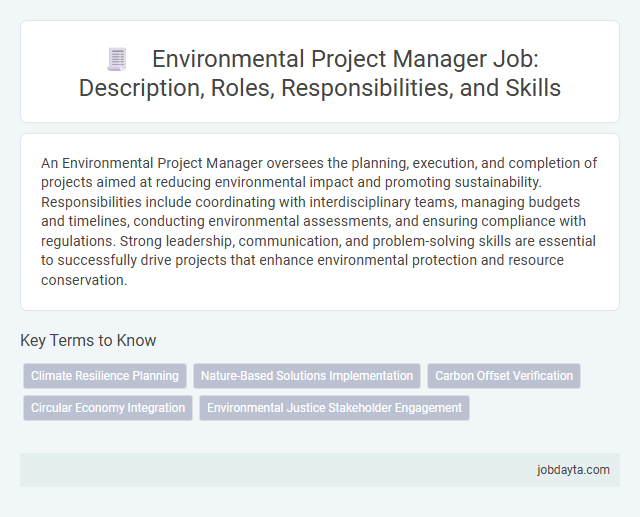
Task: Select the Nature-Based Solutions Implementation tag
Action: click(x=307, y=376)
